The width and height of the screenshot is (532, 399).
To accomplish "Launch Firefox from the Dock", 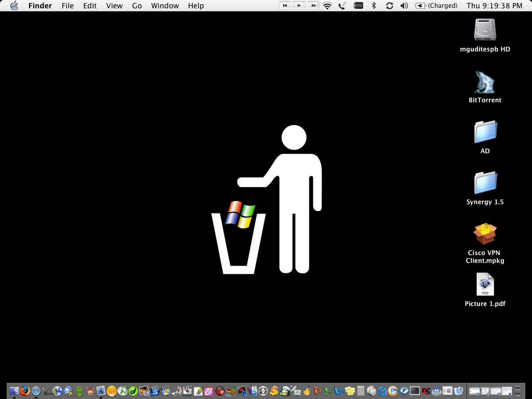I will point(25,391).
